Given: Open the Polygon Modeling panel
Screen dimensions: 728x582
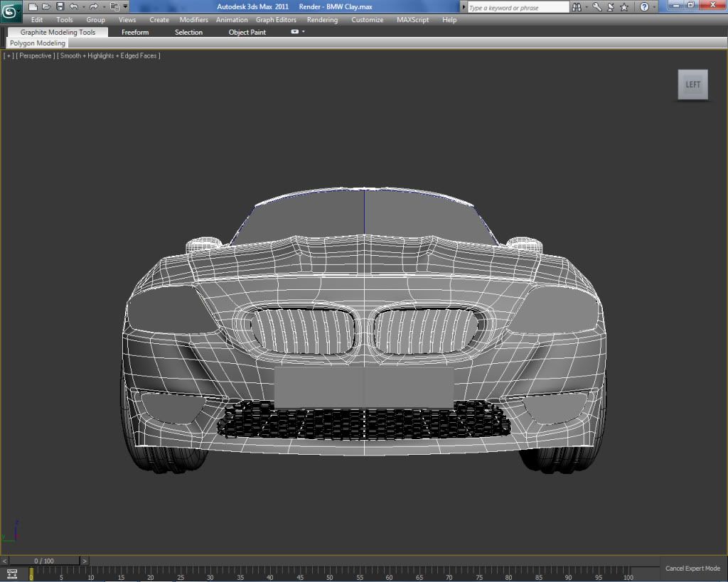Looking at the screenshot, I should tap(38, 43).
